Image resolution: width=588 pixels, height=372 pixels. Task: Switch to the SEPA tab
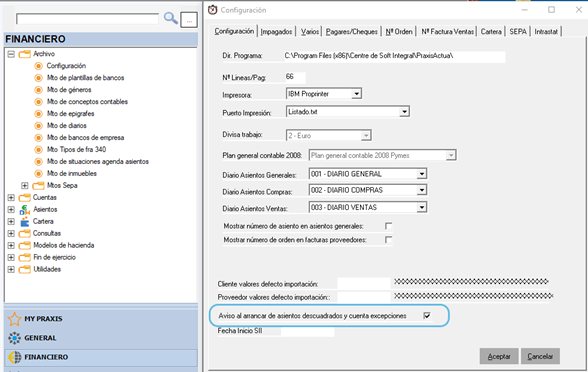pyautogui.click(x=518, y=32)
